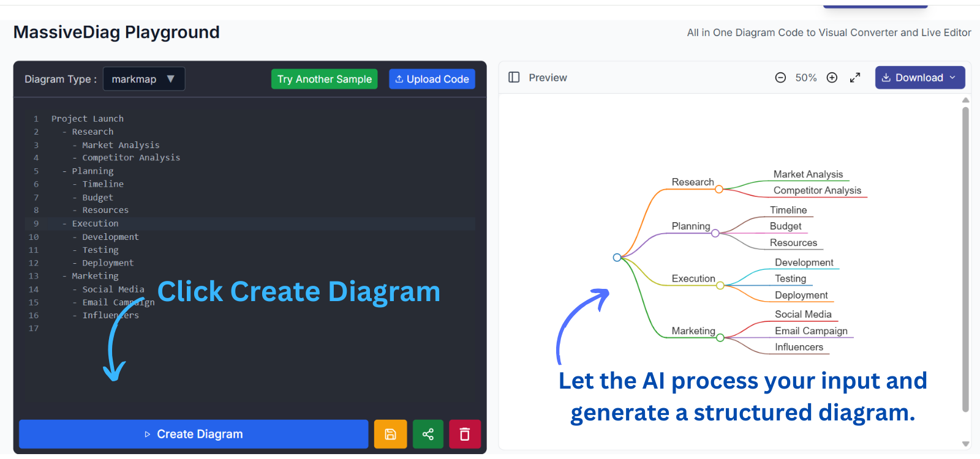
Task: Click the Deployment node in preview
Action: (801, 295)
